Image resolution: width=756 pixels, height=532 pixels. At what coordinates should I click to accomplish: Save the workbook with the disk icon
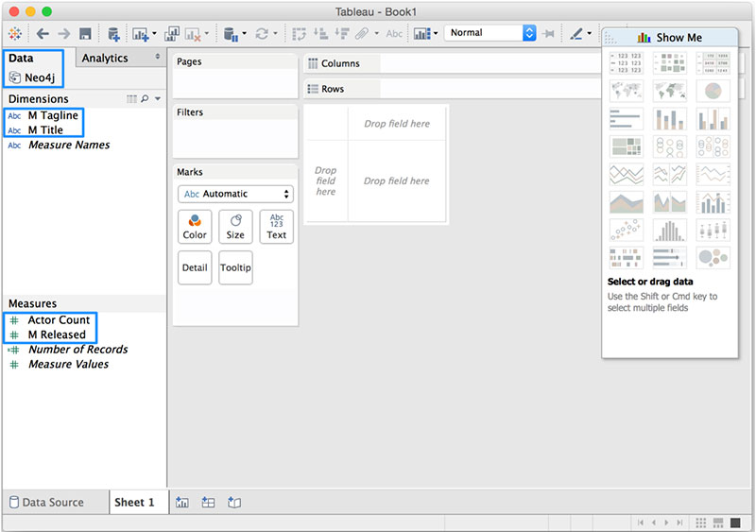tap(85, 33)
